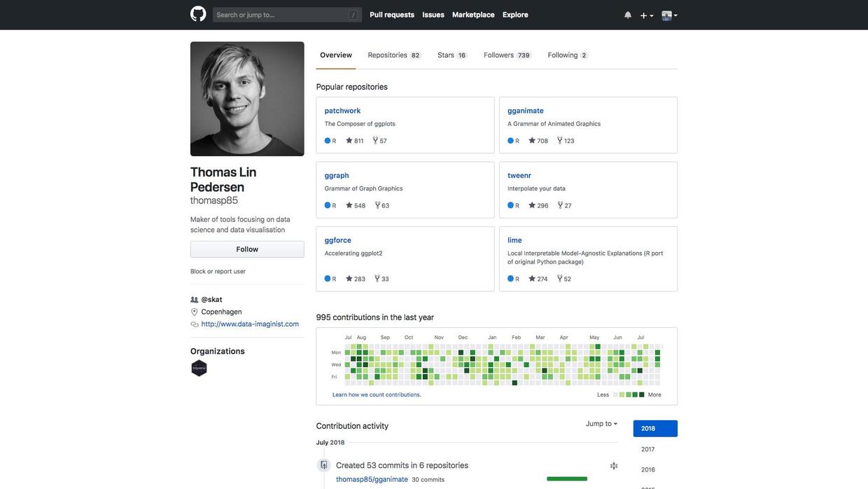Image resolution: width=868 pixels, height=489 pixels.
Task: Click the commits expand icon beside activity
Action: pos(614,466)
